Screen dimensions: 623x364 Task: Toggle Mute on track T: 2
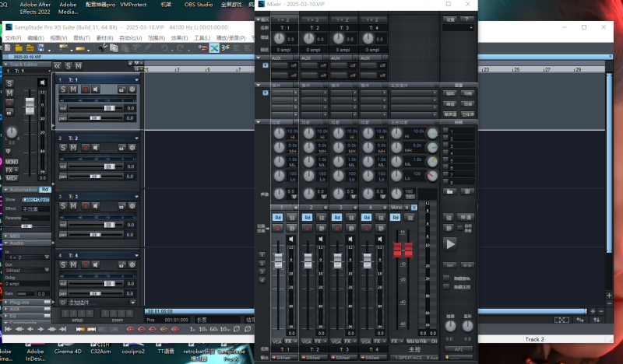click(x=73, y=148)
